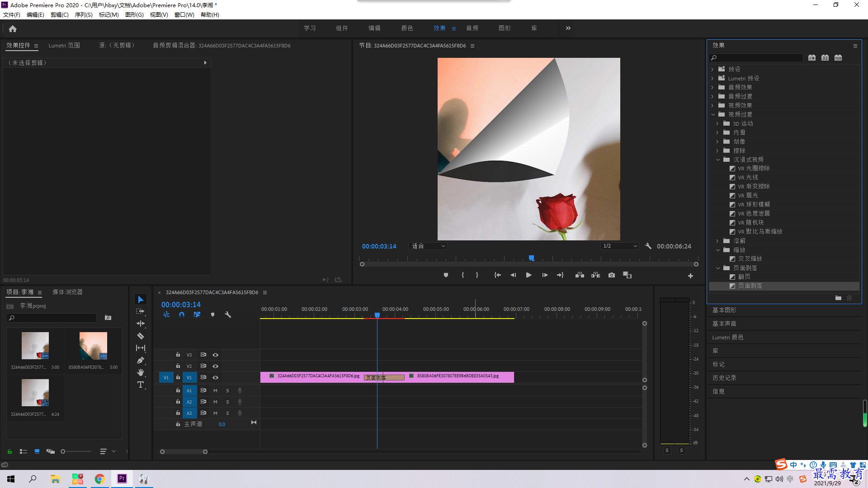
Task: Open the 序列(S) menu
Action: tap(84, 15)
